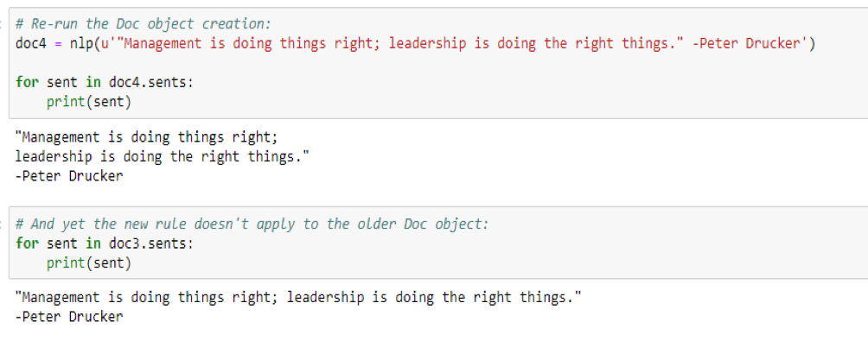Click print(sent) in the second cell
This screenshot has width=868, height=341.
pos(88,263)
